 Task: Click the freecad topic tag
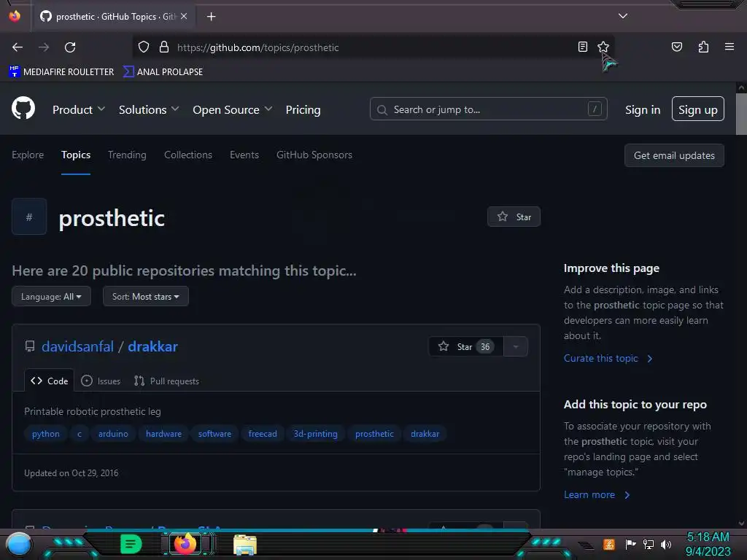(x=263, y=434)
